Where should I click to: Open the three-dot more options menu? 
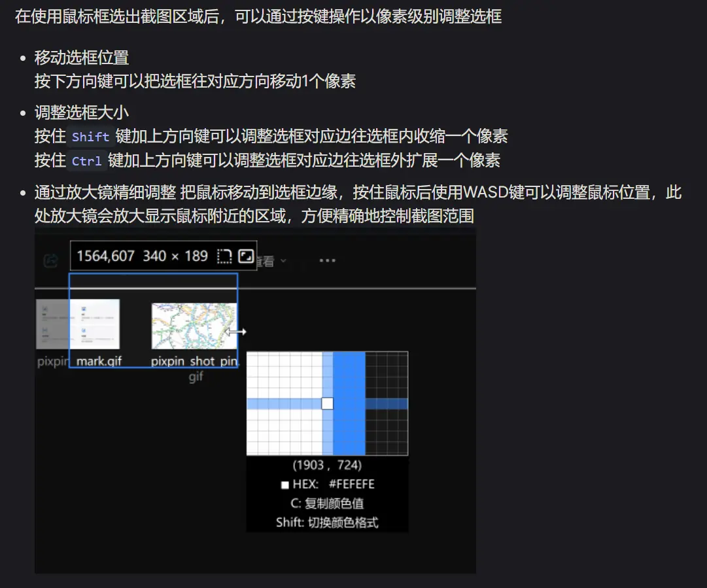coord(327,260)
